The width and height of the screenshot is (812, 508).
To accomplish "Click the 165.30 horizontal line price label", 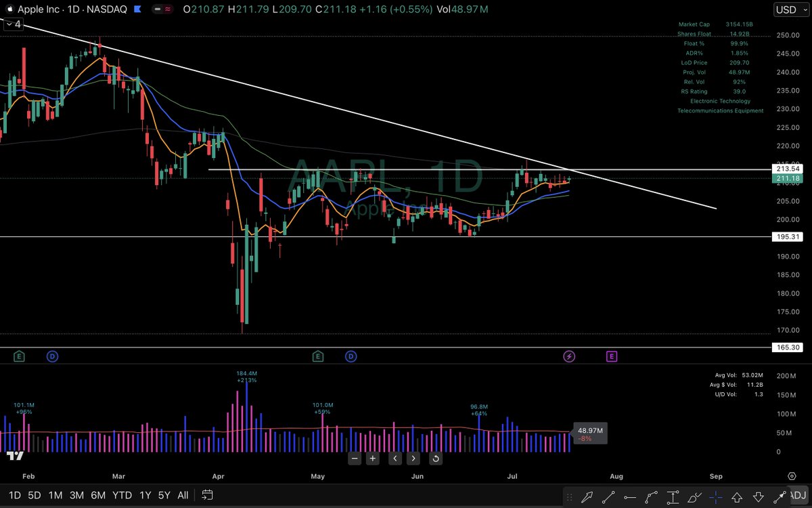I will point(788,347).
